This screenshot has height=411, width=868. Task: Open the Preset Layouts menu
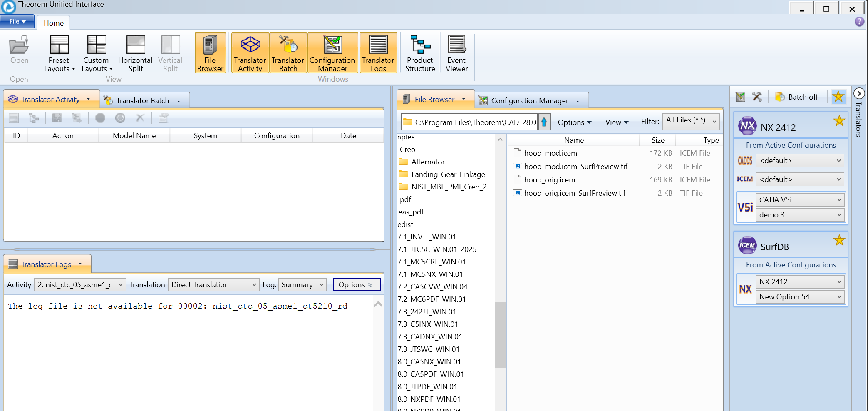point(59,53)
